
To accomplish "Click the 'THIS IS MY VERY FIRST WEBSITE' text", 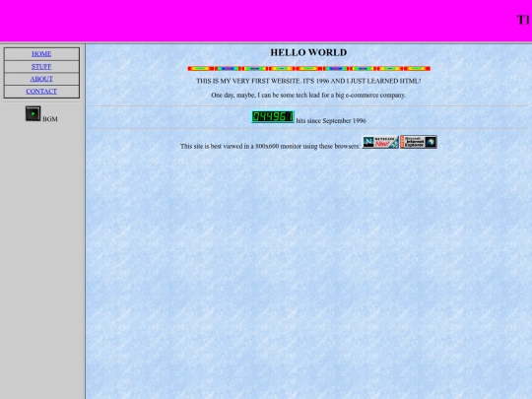I will (x=308, y=81).
